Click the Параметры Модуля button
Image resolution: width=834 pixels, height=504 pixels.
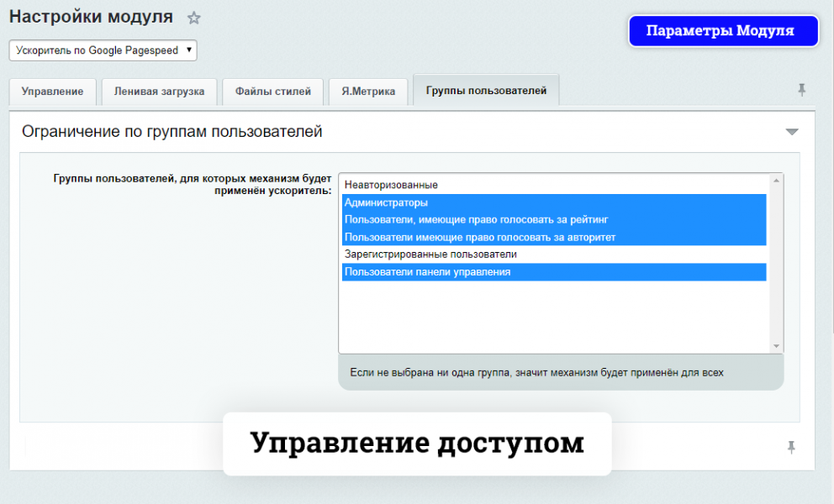723,31
